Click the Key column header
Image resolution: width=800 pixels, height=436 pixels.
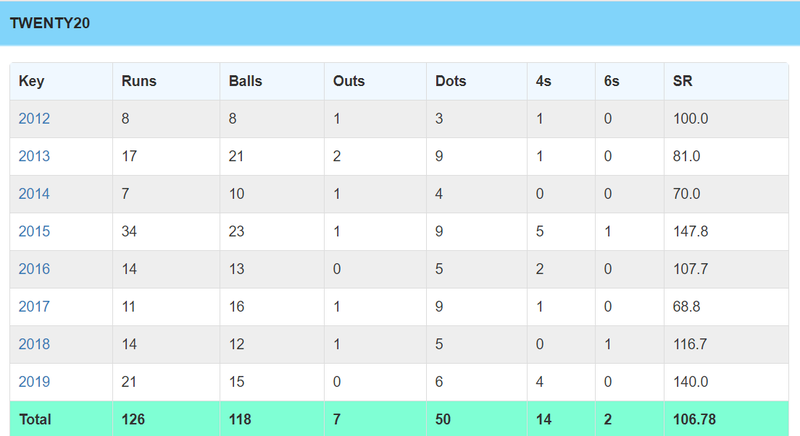point(32,82)
